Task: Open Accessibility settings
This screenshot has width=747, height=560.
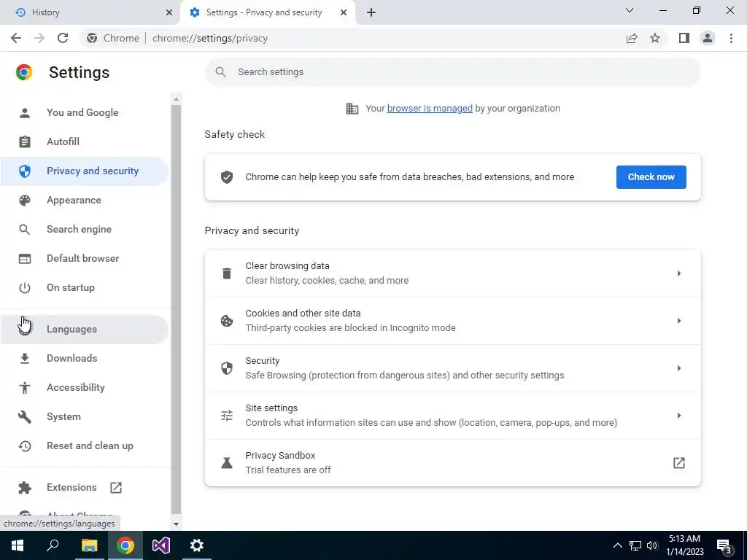Action: point(84,388)
